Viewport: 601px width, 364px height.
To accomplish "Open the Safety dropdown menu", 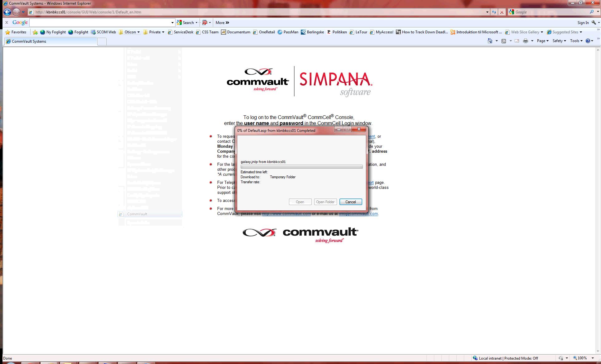I will pyautogui.click(x=559, y=41).
